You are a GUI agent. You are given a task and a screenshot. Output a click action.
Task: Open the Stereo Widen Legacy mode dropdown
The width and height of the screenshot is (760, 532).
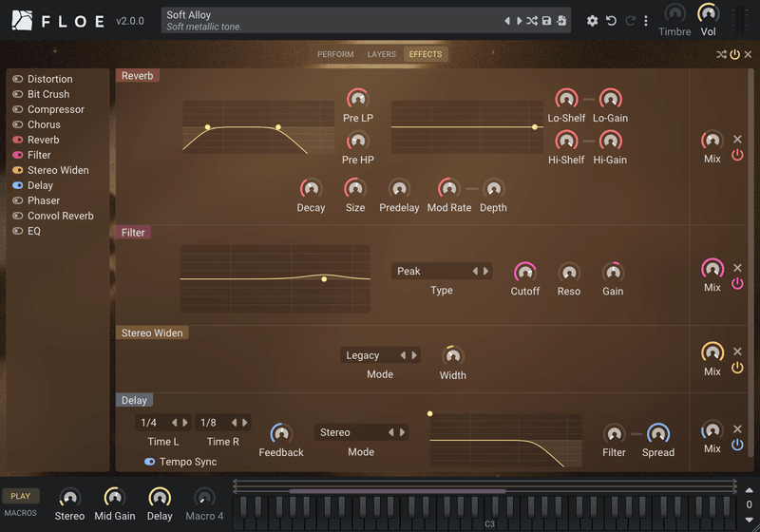tap(380, 355)
